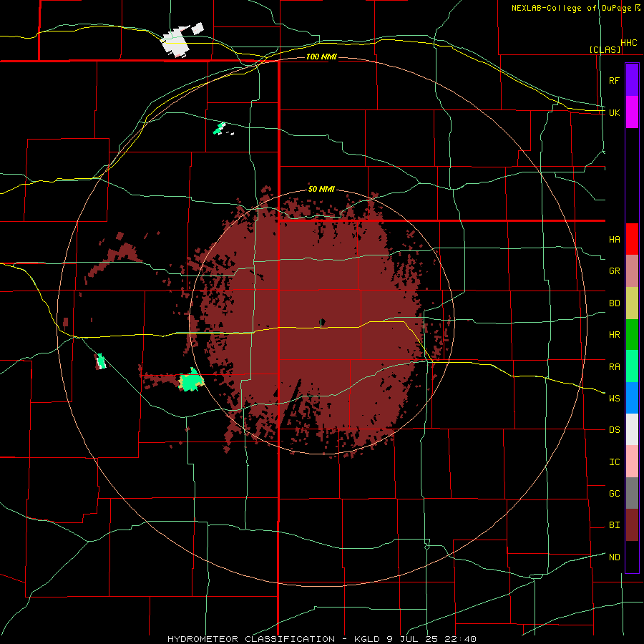644x644 pixels.
Task: Click the BI legend label
Action: (614, 525)
